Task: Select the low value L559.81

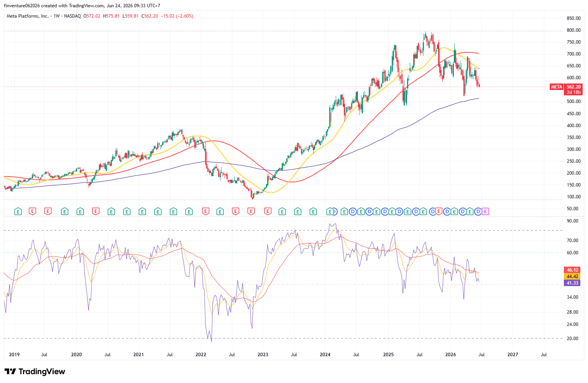Action: [131, 16]
